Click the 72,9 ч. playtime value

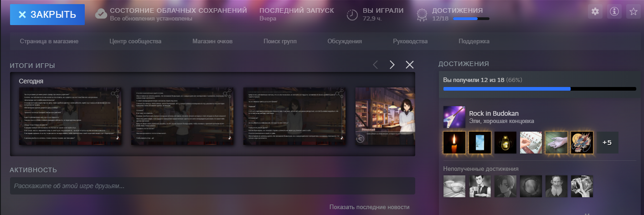pos(372,19)
